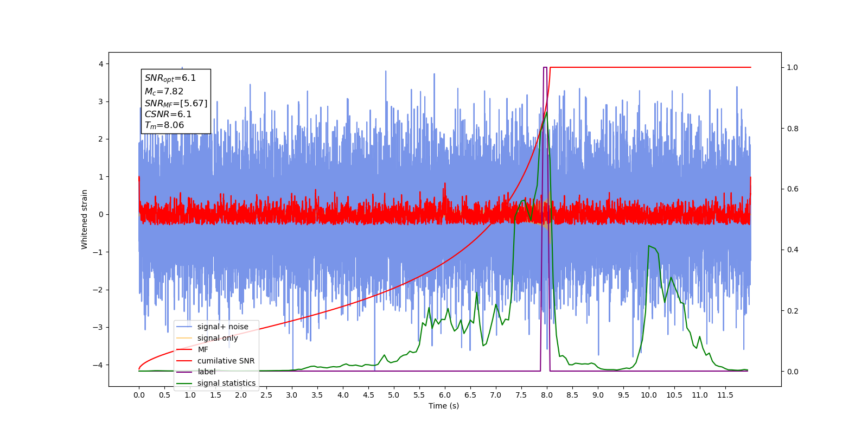Click the x-axis tick label 7.5
868x434 pixels.
521,395
